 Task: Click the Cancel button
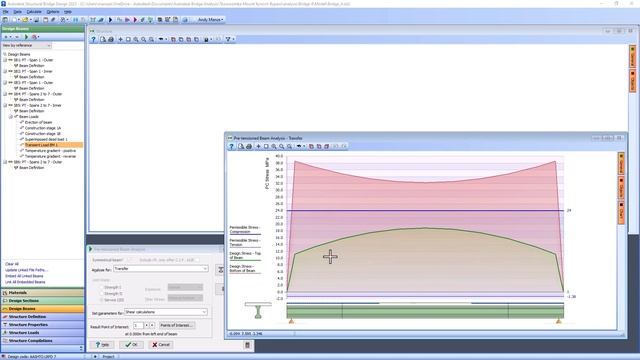click(x=161, y=345)
